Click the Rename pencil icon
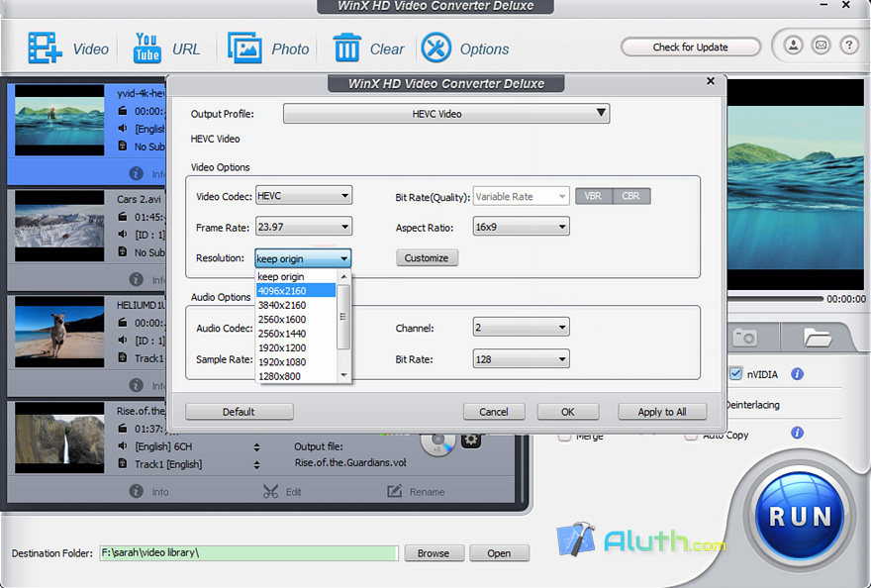 tap(394, 491)
